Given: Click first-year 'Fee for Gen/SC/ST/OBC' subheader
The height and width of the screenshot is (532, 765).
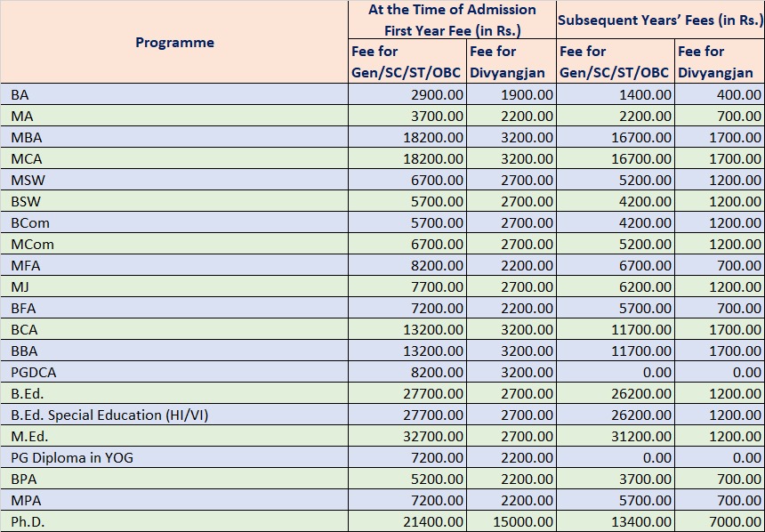Looking at the screenshot, I should [x=407, y=61].
